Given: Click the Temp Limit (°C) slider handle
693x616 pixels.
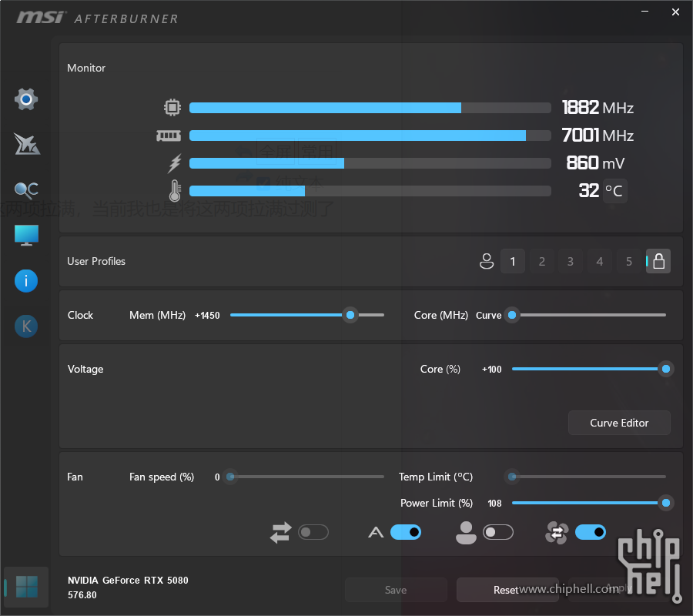Looking at the screenshot, I should point(512,477).
